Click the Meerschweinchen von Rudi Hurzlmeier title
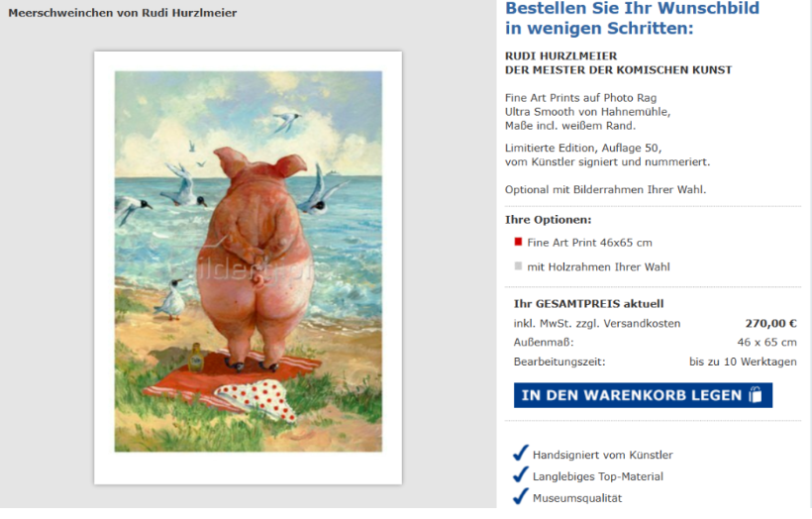The image size is (812, 519). tap(122, 13)
